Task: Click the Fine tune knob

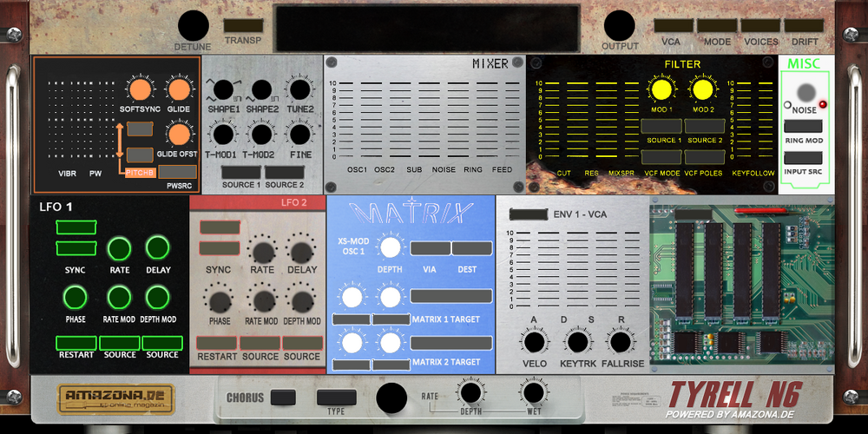Action: click(299, 135)
